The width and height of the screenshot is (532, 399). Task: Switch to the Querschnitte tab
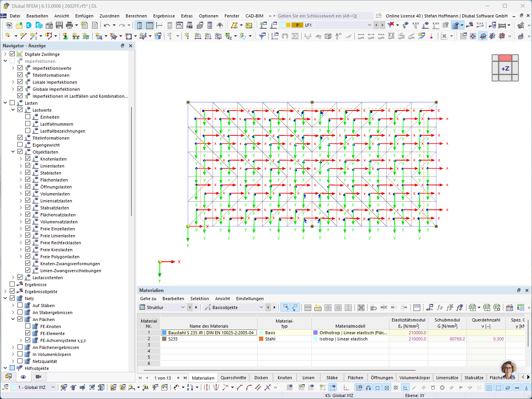point(233,377)
